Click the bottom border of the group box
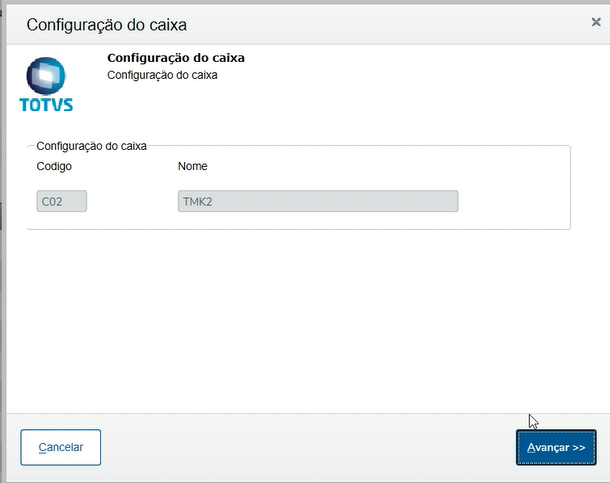 (x=300, y=230)
